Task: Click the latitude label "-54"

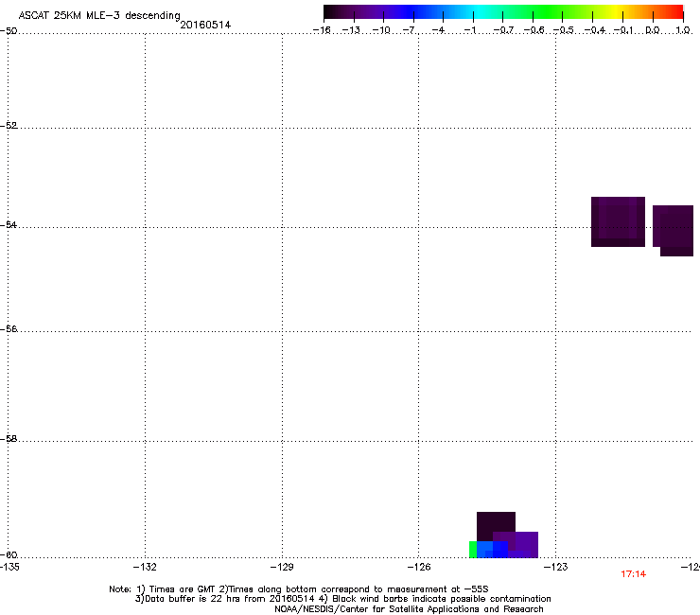Action: click(x=9, y=224)
